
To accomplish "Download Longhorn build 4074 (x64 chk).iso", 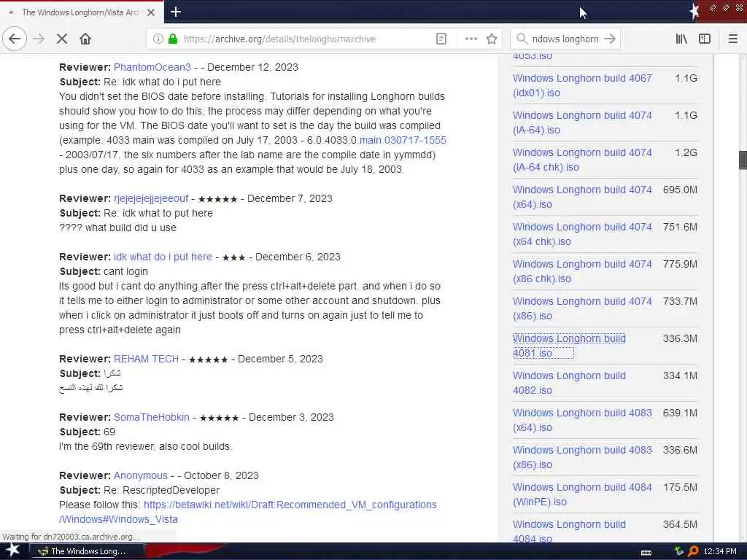I will [x=582, y=234].
